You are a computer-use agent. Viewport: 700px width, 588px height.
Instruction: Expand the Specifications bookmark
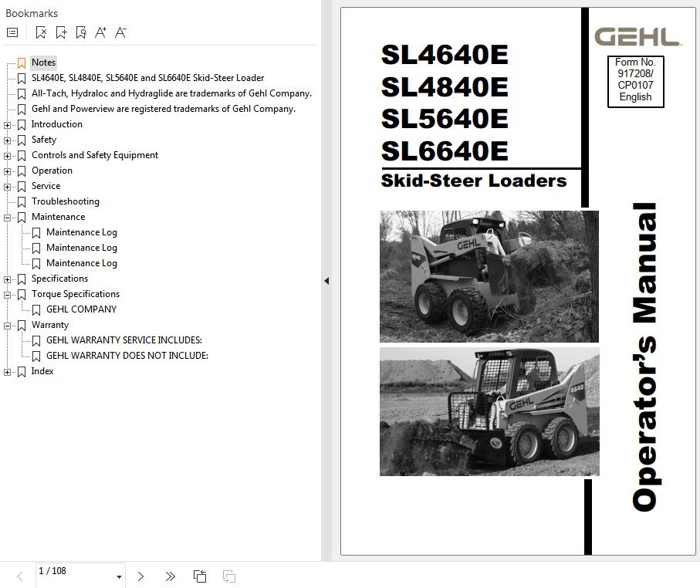(7, 279)
